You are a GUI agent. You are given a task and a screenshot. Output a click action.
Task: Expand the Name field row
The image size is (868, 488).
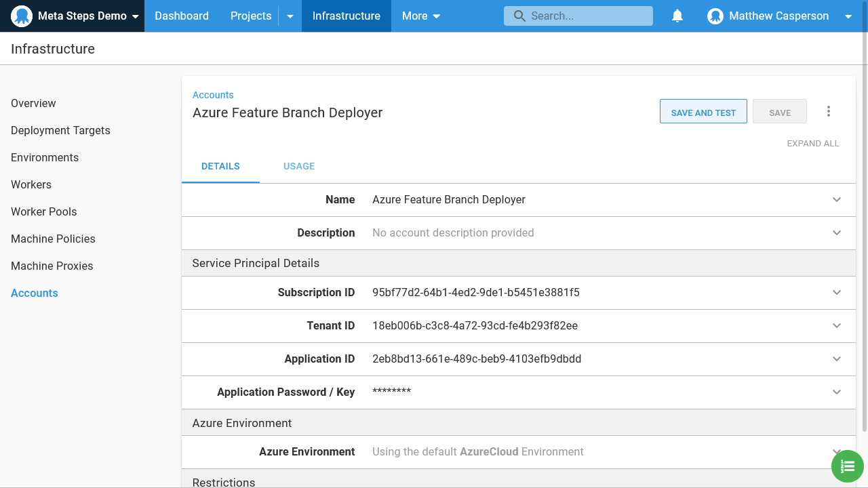836,200
